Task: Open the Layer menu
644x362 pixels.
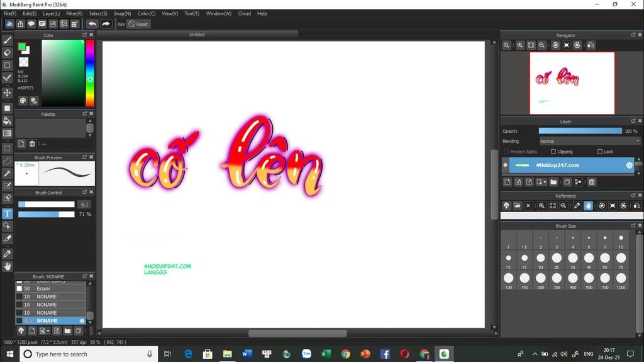Action: (x=52, y=14)
